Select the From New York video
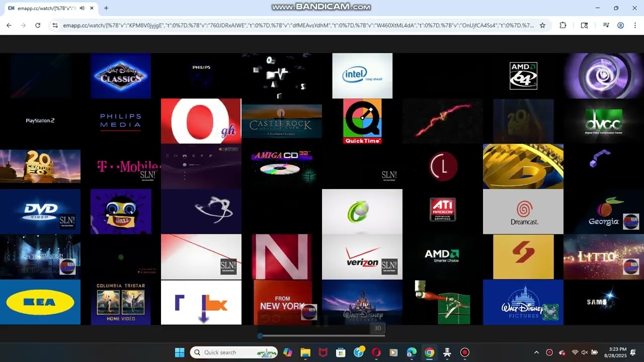Screen dimensions: 644x362 click(283, 302)
